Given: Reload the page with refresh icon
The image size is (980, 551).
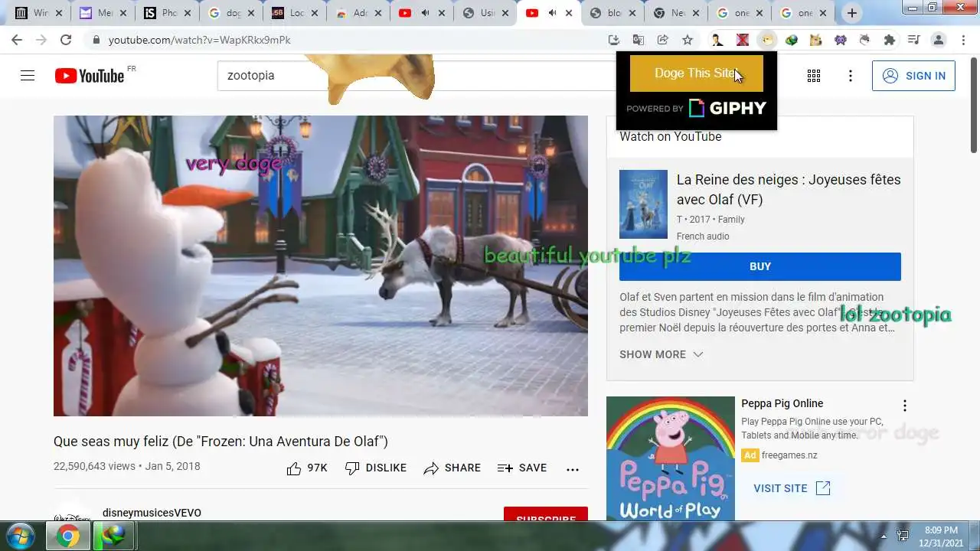Looking at the screenshot, I should (66, 40).
